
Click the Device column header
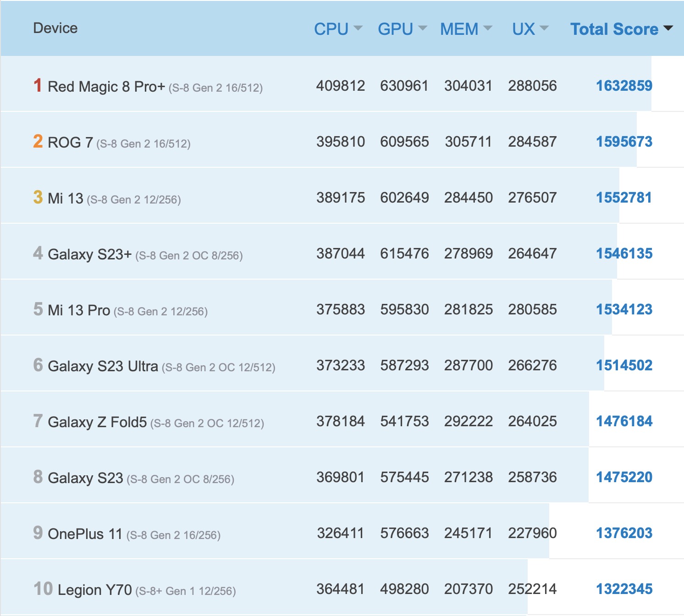[x=55, y=28]
